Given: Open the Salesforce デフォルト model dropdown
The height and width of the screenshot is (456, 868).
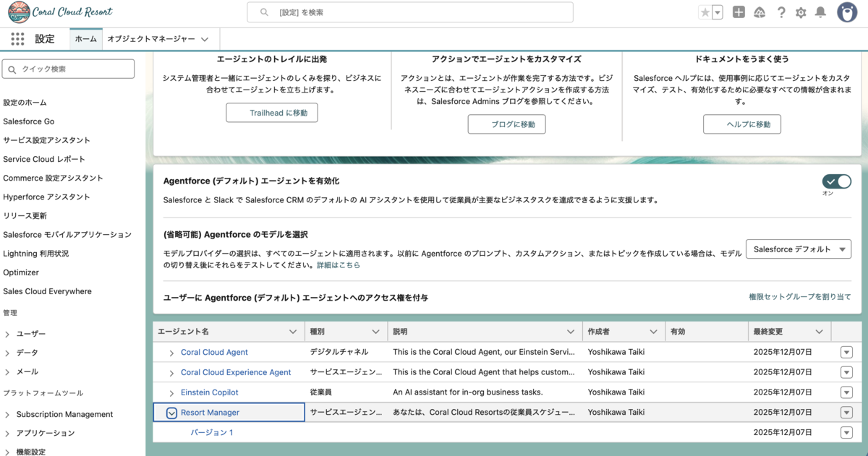Looking at the screenshot, I should pos(799,249).
